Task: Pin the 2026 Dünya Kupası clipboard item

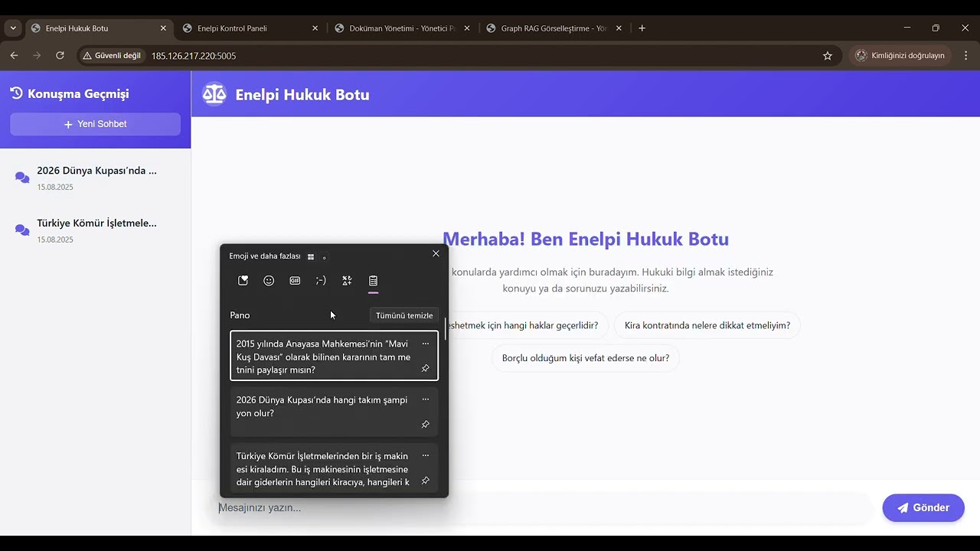Action: click(x=426, y=425)
